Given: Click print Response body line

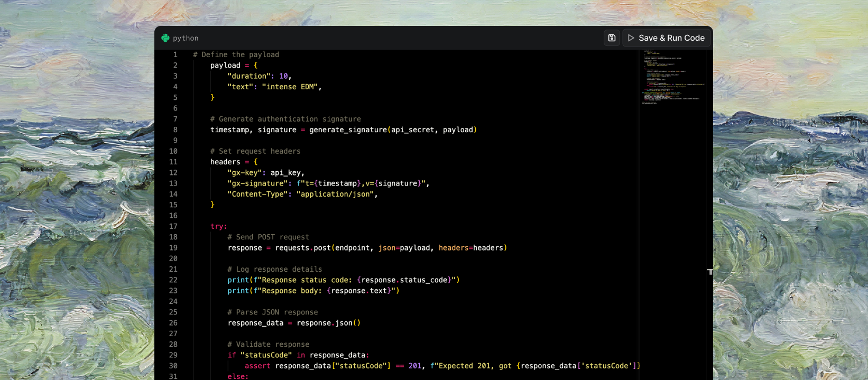Looking at the screenshot, I should click(x=313, y=291).
